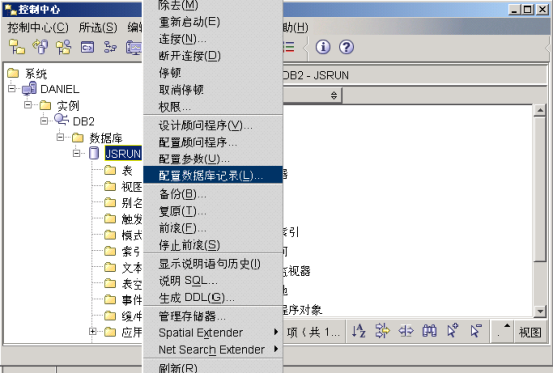The height and width of the screenshot is (374, 554).
Task: Collapse the DB2 instance node
Action: pyautogui.click(x=44, y=121)
